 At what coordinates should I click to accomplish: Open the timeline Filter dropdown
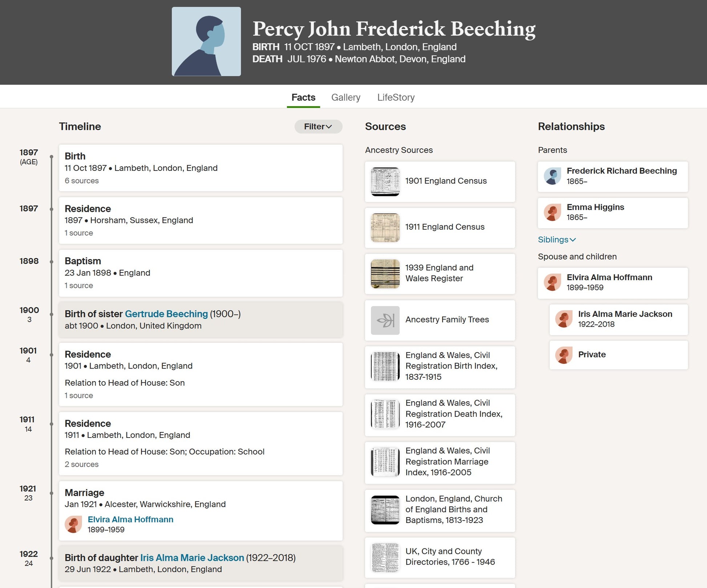coord(318,126)
